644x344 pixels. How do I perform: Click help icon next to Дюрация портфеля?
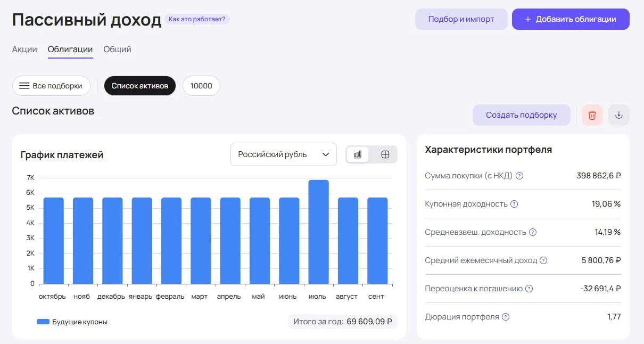[x=506, y=317]
